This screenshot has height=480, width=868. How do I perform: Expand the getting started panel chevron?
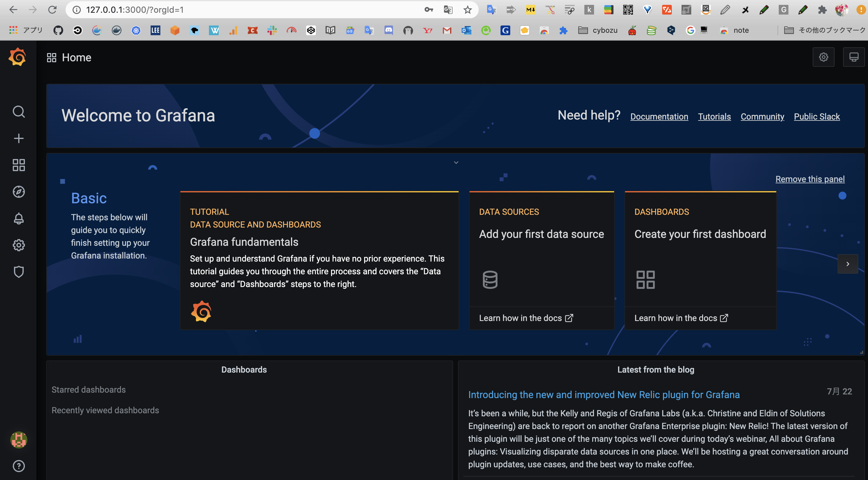pyautogui.click(x=456, y=163)
